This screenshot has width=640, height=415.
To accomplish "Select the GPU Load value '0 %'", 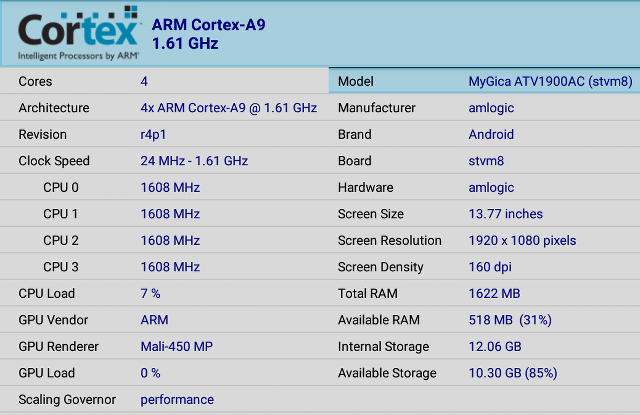I will (150, 373).
